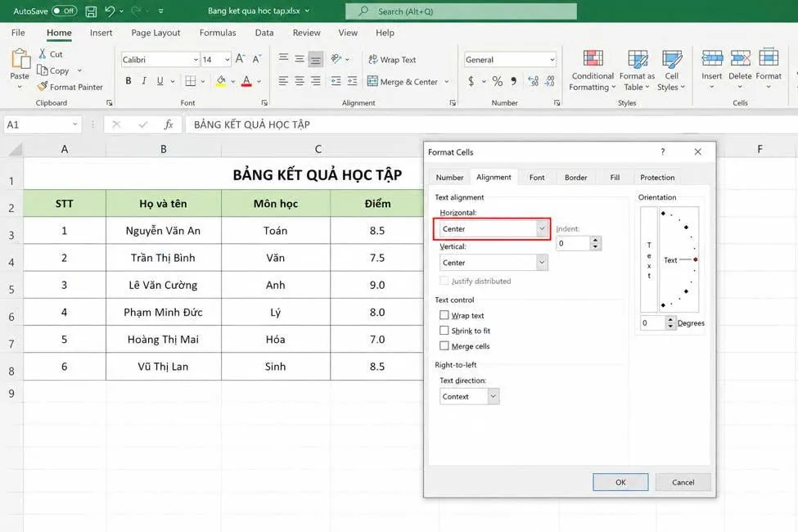
Task: Toggle Bold formatting
Action: [128, 80]
